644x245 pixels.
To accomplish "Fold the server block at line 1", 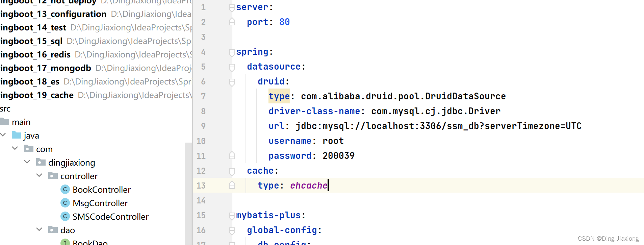I will pos(232,7).
